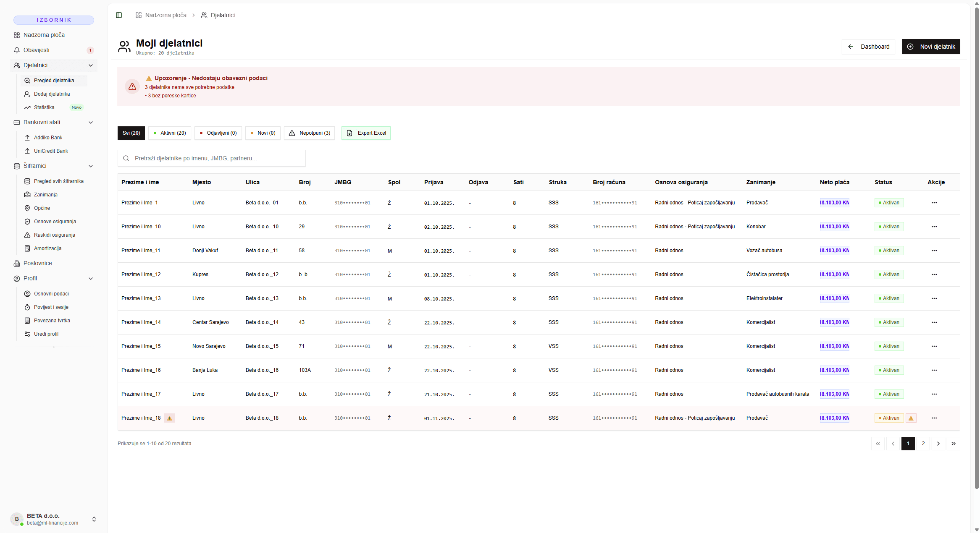Open the Dodaj djelatnika menu item
Viewport: 980px width, 533px height.
(x=52, y=94)
